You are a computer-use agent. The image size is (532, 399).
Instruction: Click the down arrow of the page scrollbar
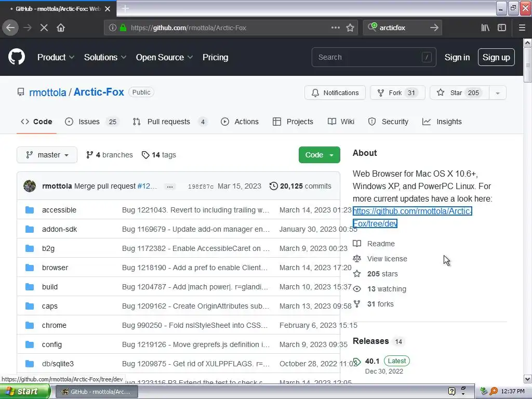click(x=527, y=379)
